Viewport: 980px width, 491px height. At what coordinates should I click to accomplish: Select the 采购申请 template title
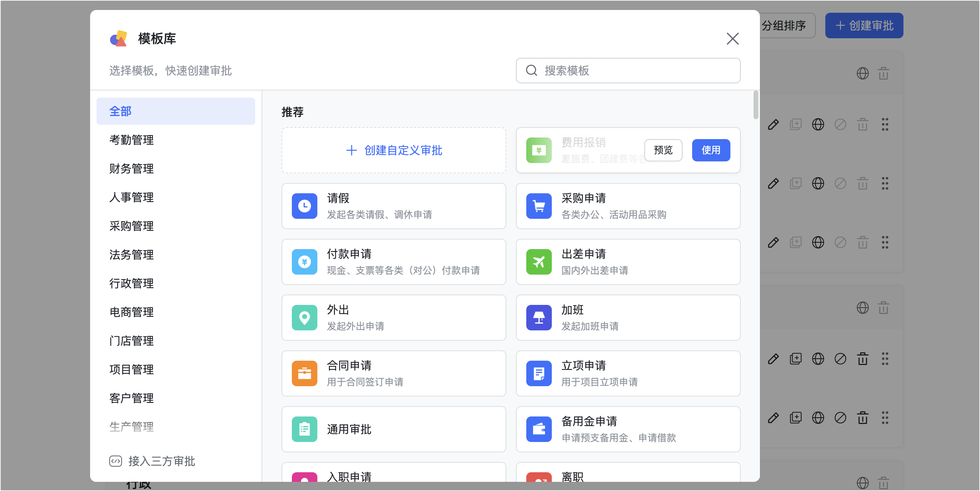click(x=584, y=198)
